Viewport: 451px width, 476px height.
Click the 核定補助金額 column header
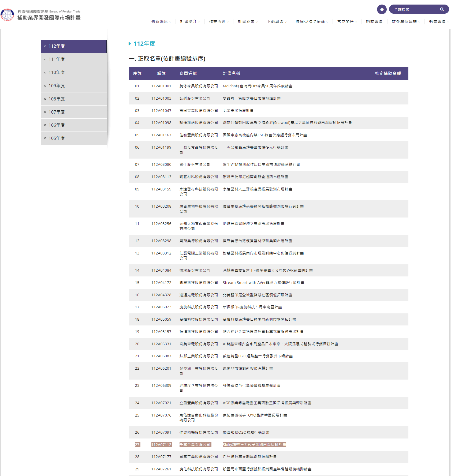tap(388, 73)
